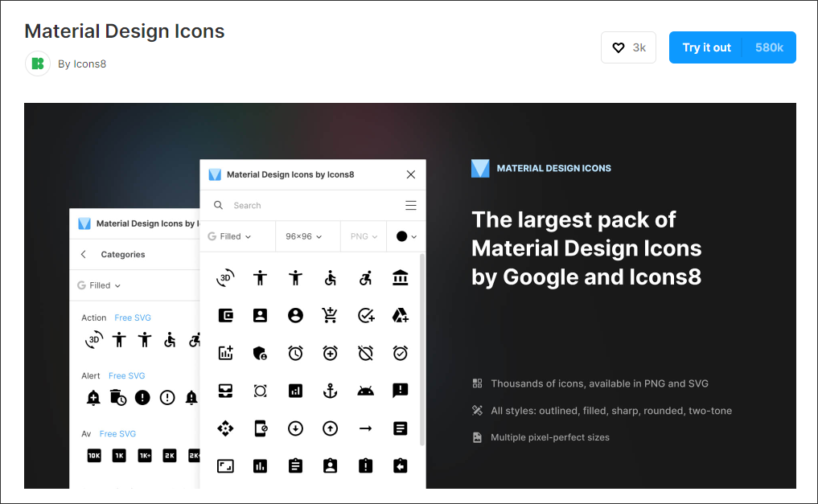Click the admin shield icon

260,353
